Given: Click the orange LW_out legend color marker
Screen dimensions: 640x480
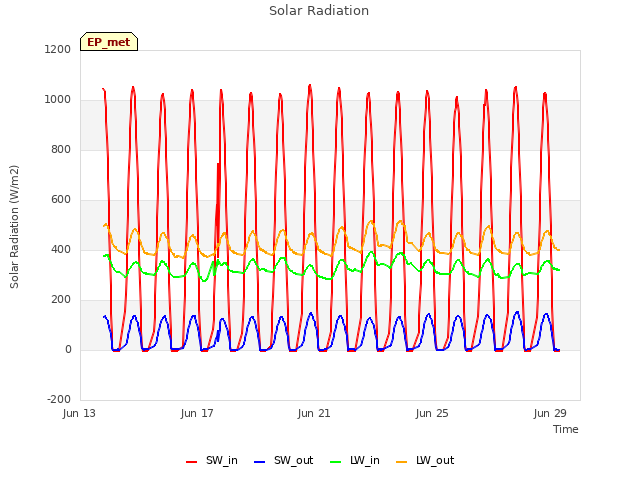Looking at the screenshot, I should 401,462.
